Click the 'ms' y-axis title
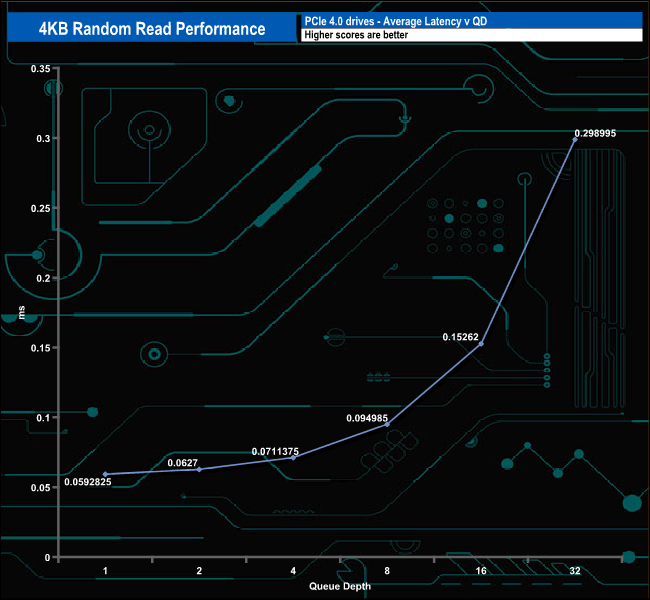This screenshot has height=600, width=650. click(22, 312)
